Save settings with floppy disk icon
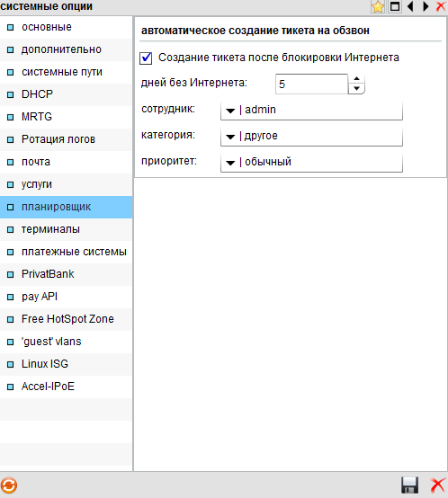Viewport: 448px width, 498px height. [x=409, y=485]
